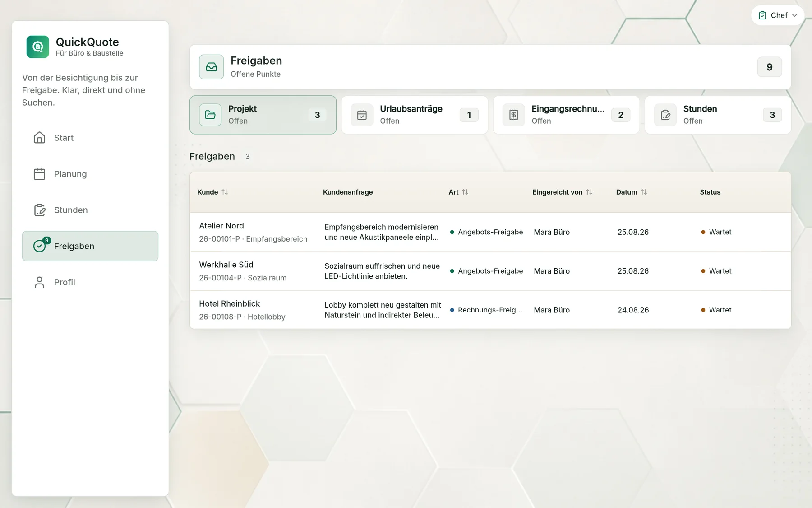
Task: Click the Profil person icon
Action: click(40, 282)
